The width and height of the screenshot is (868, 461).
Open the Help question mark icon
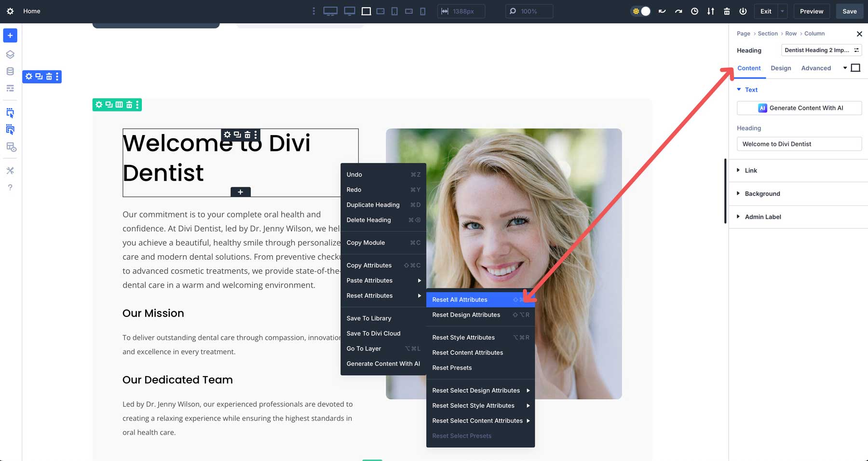click(10, 187)
